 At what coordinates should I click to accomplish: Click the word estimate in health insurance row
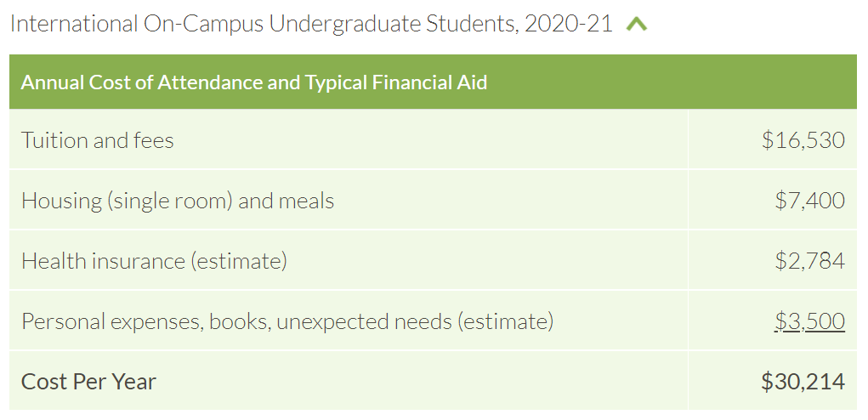239,261
